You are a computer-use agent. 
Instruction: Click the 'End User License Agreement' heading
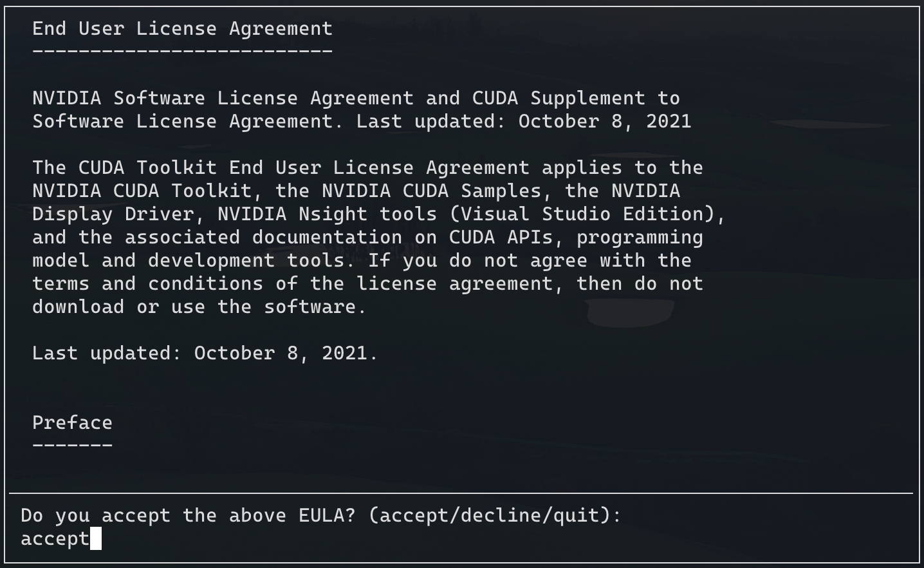tap(183, 29)
